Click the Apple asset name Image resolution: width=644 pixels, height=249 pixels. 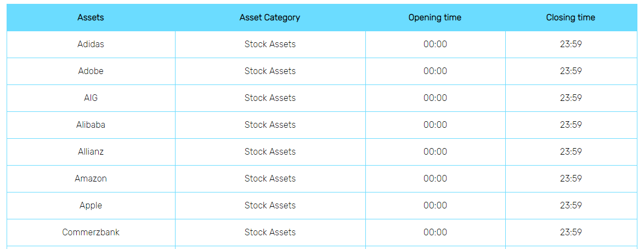[91, 206]
